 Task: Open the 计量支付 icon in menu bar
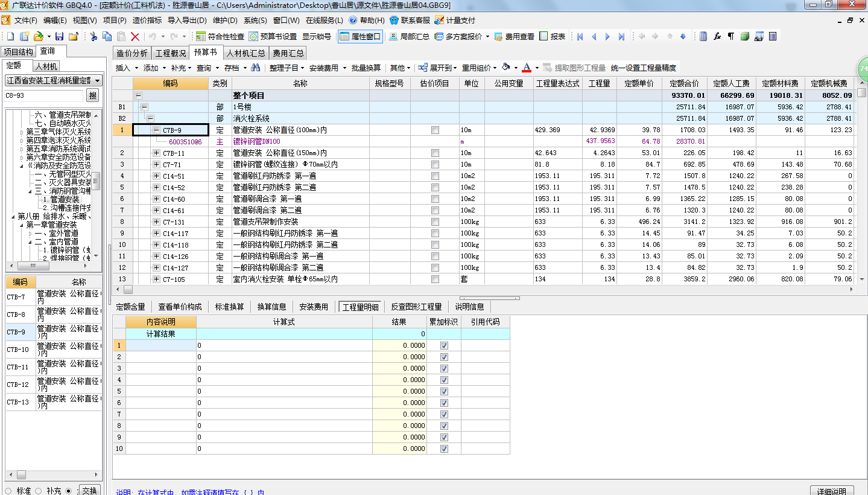point(455,20)
